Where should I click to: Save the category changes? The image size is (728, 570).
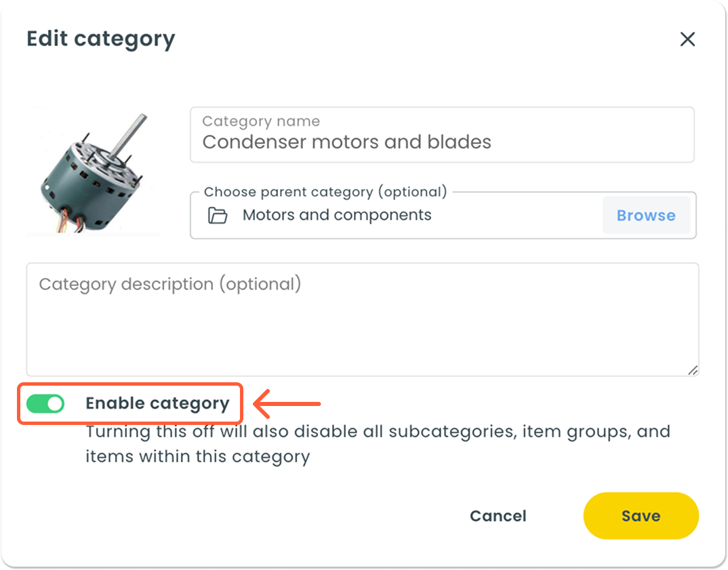[x=641, y=516]
